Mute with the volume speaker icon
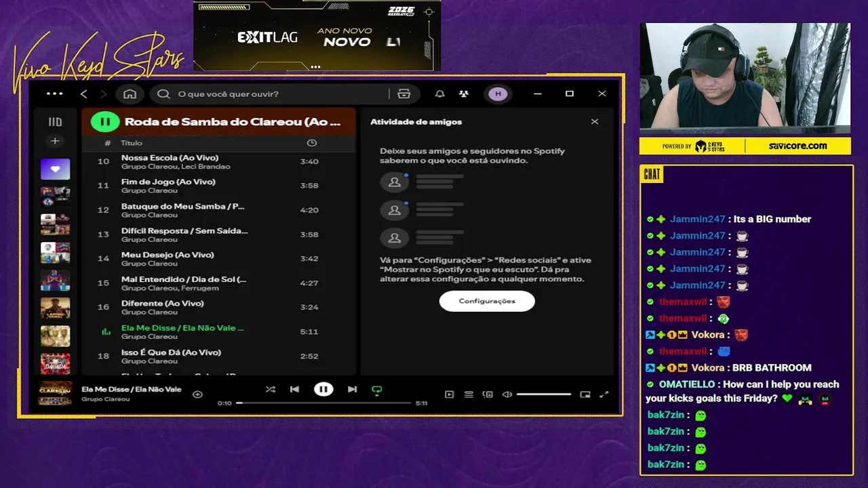 [x=507, y=394]
